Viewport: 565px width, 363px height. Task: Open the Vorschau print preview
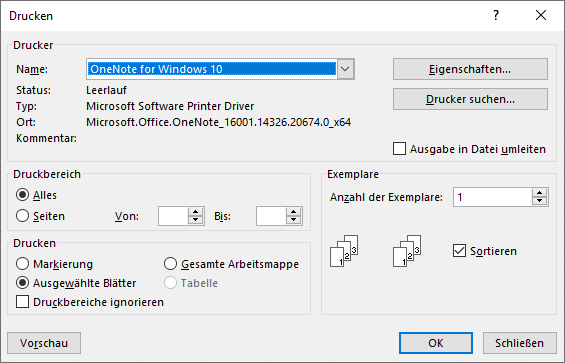(x=44, y=343)
